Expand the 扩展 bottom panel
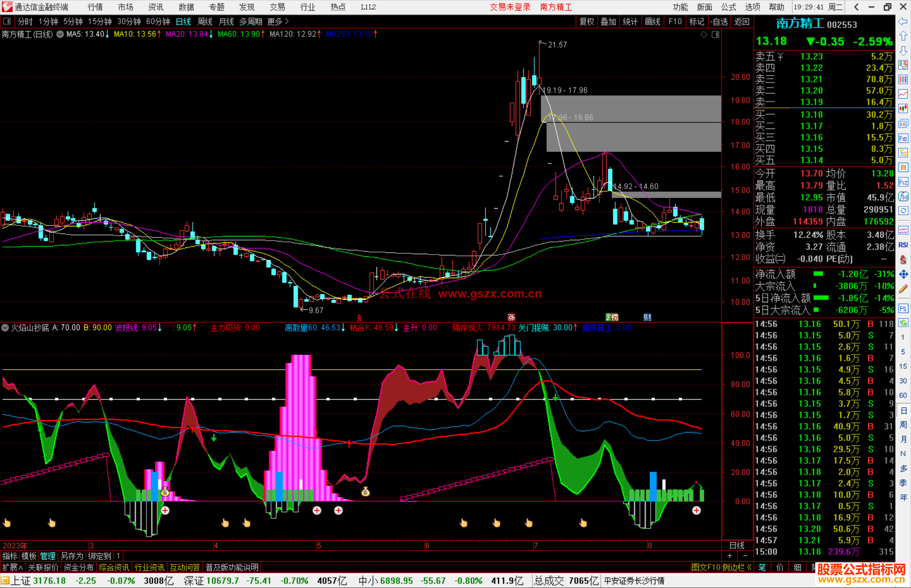Image resolution: width=911 pixels, height=588 pixels. tap(12, 567)
